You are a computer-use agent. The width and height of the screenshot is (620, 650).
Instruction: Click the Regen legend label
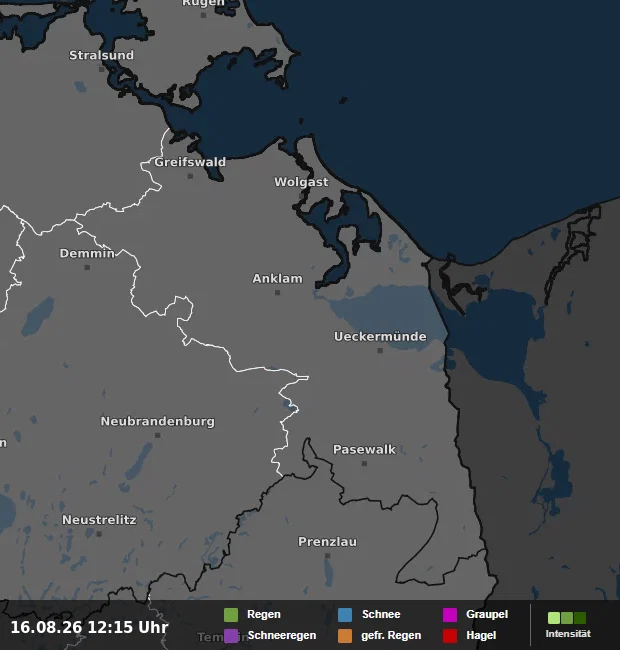(x=264, y=614)
